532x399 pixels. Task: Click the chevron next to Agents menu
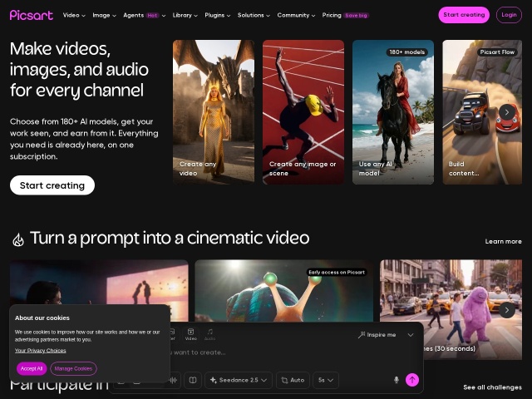164,16
